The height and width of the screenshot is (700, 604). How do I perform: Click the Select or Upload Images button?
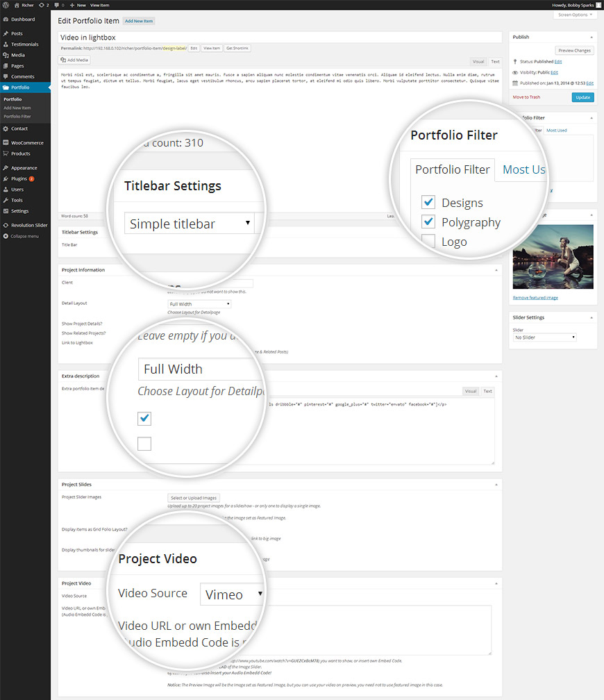(x=194, y=498)
